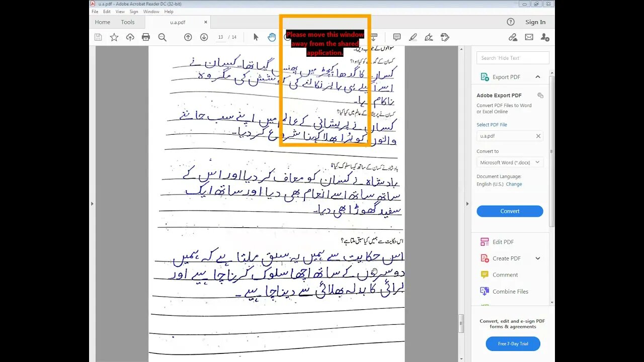Upload file via cloud icon

[x=130, y=37]
